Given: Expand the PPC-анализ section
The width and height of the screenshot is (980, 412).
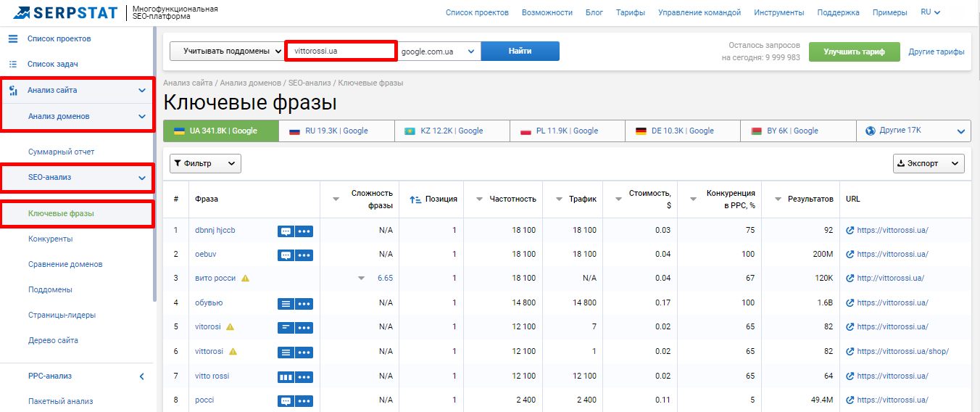Looking at the screenshot, I should point(142,376).
